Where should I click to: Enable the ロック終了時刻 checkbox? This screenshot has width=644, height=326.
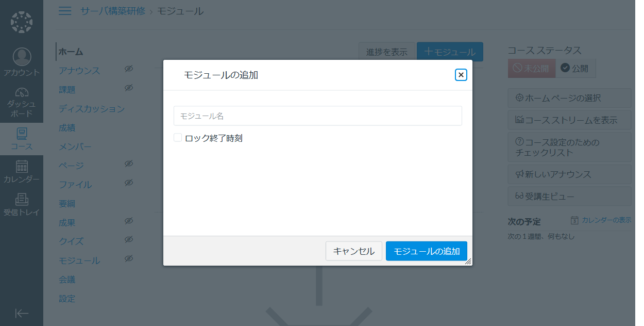coord(178,137)
